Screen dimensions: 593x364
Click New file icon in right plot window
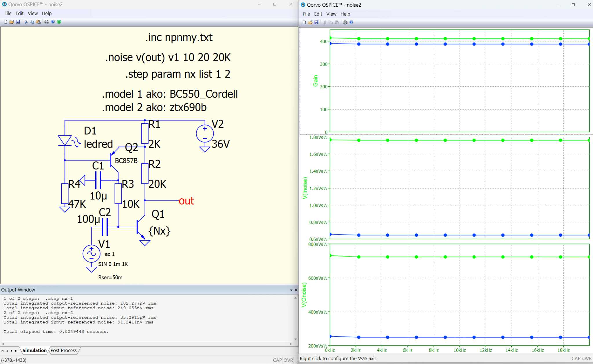[x=304, y=22]
